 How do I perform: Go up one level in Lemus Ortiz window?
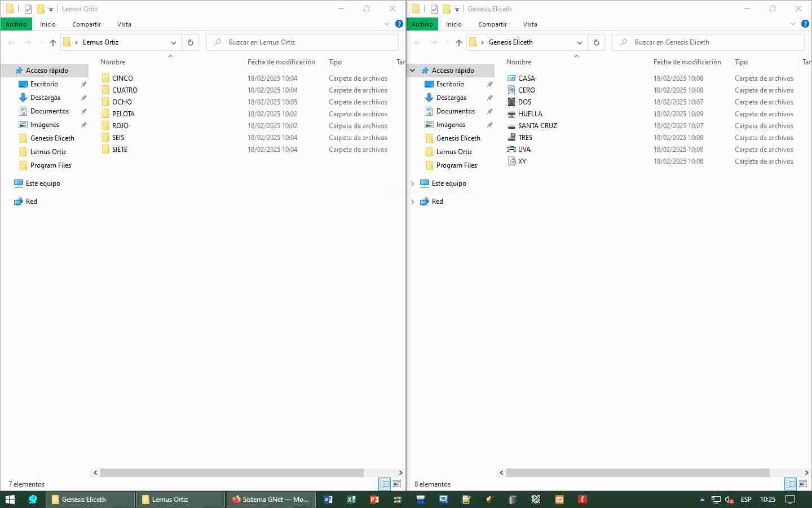pos(53,42)
